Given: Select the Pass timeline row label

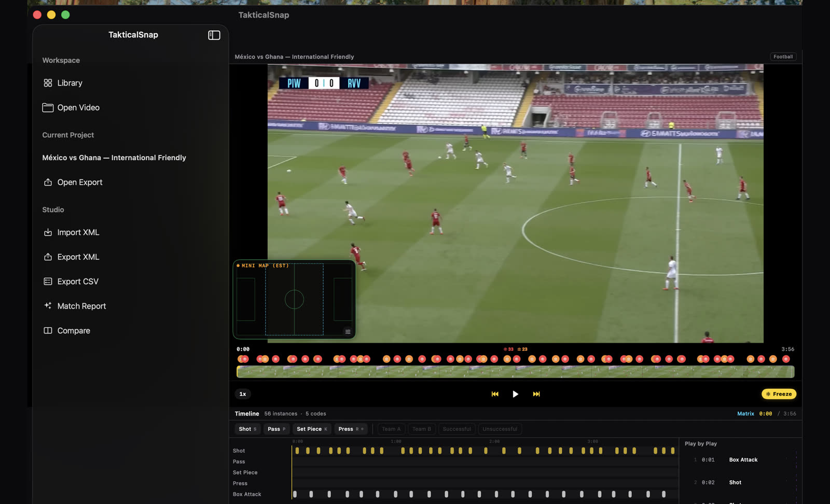Looking at the screenshot, I should tap(239, 461).
